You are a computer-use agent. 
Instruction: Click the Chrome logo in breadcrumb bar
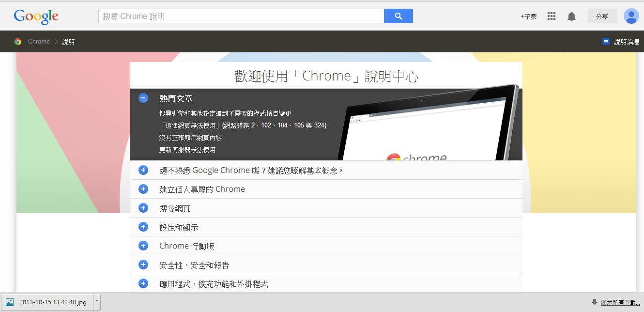[18, 42]
